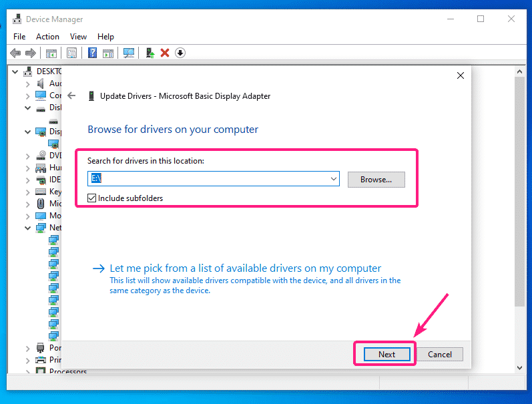The height and width of the screenshot is (404, 532).
Task: Click the Disable device down-arrow icon
Action: (x=180, y=53)
